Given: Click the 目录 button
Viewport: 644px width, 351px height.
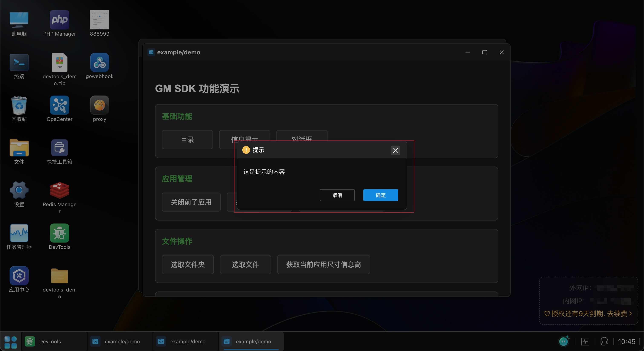Looking at the screenshot, I should (187, 140).
